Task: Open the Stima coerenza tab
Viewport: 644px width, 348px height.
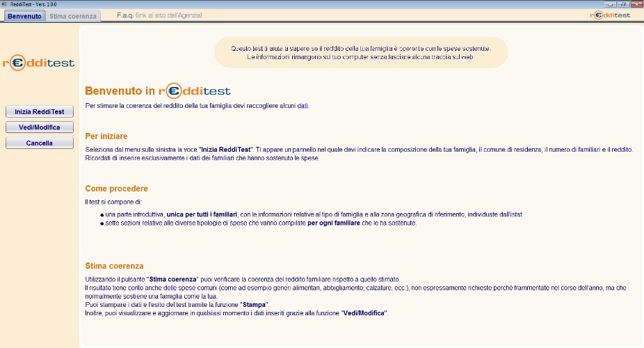Action: click(73, 15)
